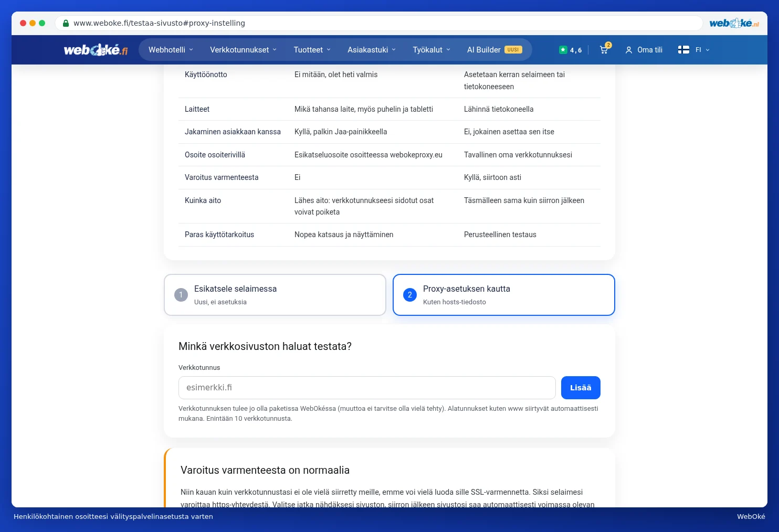Click the padlock icon in address bar
Viewport: 779px width, 532px height.
click(66, 23)
